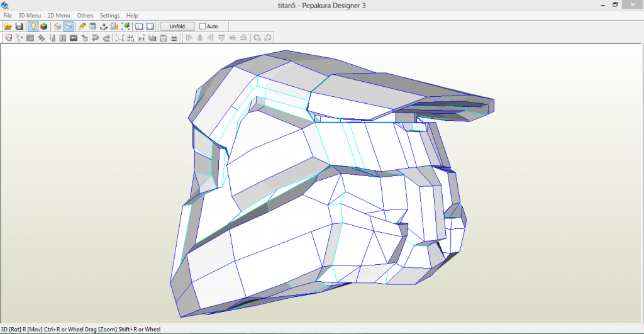Click the Unfold button
644x334 pixels.
(x=177, y=26)
